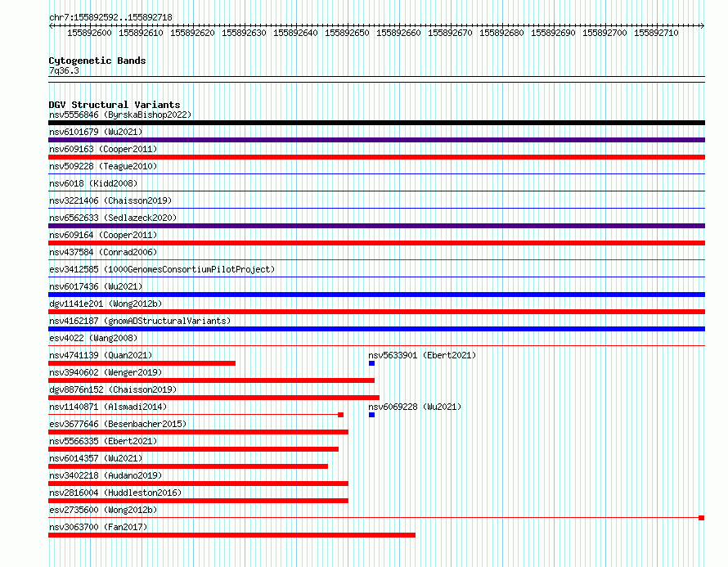728x567 pixels.
Task: Click nsv5566335 (Ebert2021) label
Action: tap(103, 441)
